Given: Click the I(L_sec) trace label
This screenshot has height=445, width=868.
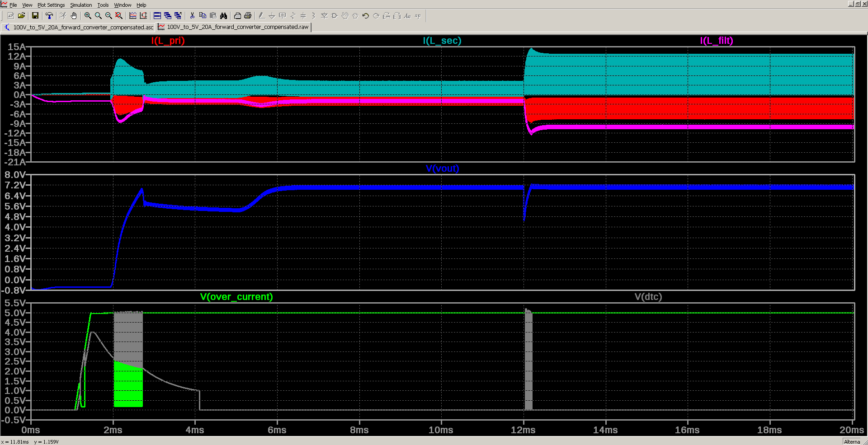Looking at the screenshot, I should (442, 41).
